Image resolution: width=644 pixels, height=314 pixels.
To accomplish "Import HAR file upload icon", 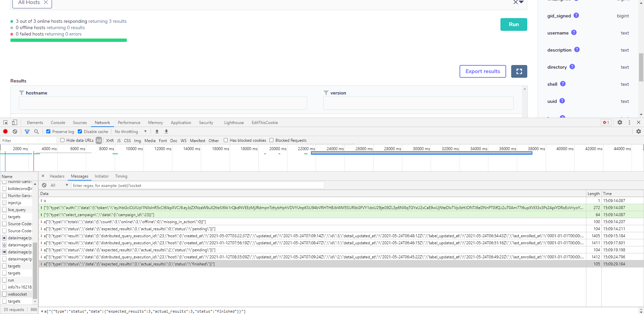I will 157,132.
